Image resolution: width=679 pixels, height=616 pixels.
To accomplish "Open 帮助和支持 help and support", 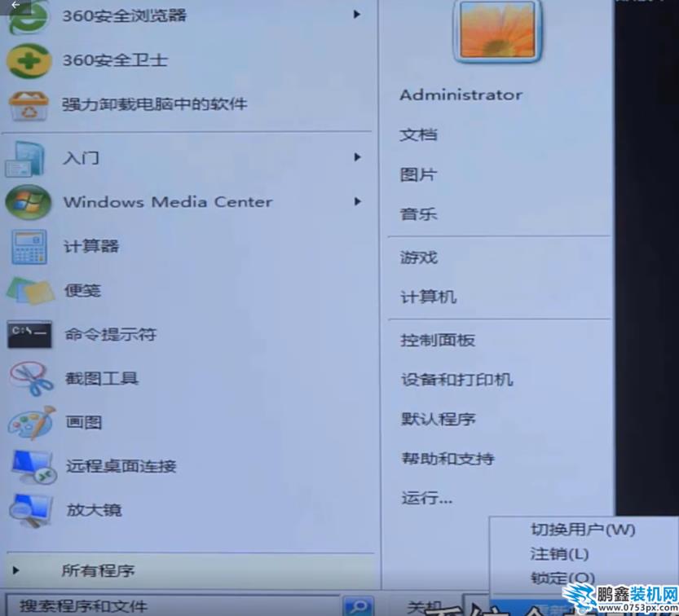I will 448,459.
